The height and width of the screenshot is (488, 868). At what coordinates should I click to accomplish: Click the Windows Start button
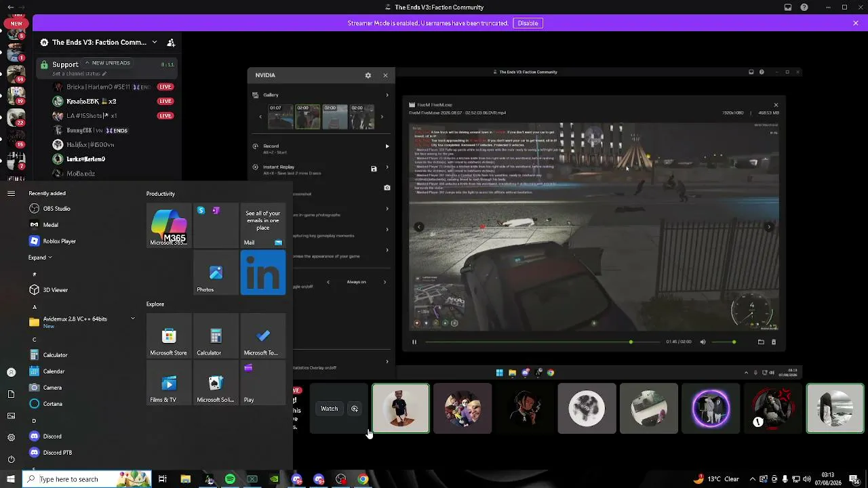tap(11, 479)
